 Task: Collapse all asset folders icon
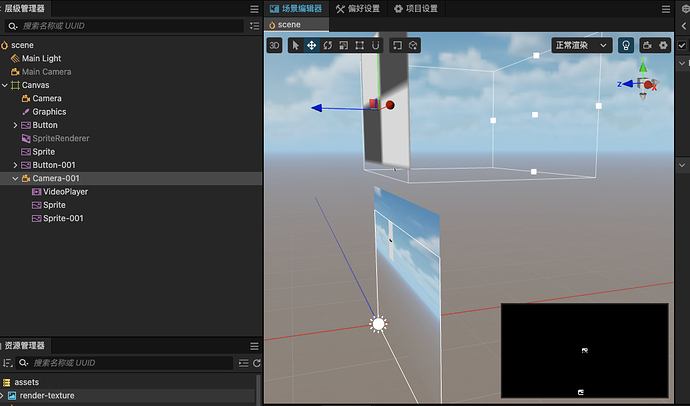243,363
